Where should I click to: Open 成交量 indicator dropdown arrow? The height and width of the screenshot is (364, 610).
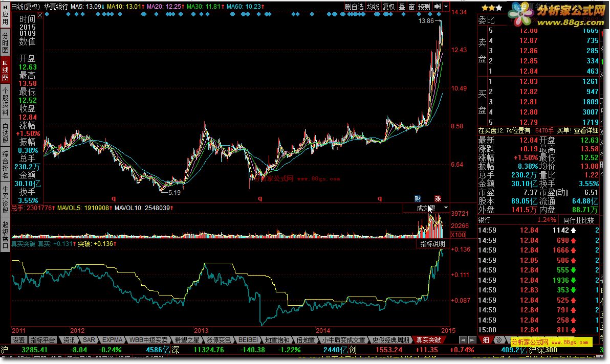446,208
